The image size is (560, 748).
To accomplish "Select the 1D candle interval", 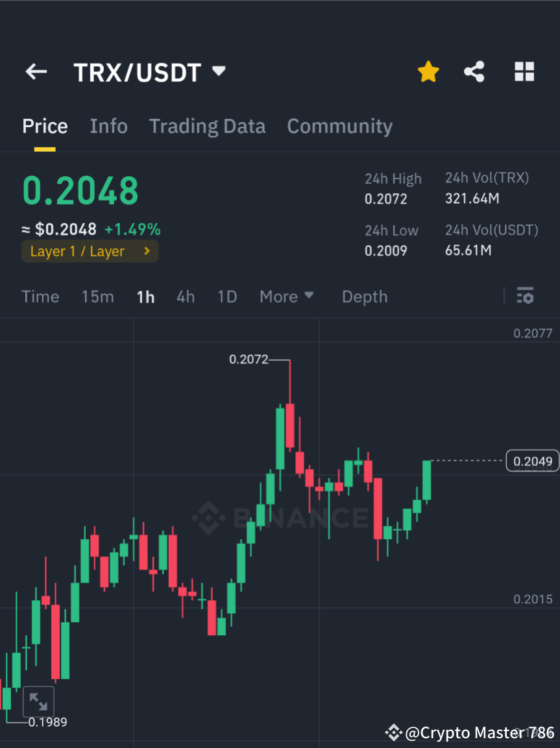I will coord(226,296).
